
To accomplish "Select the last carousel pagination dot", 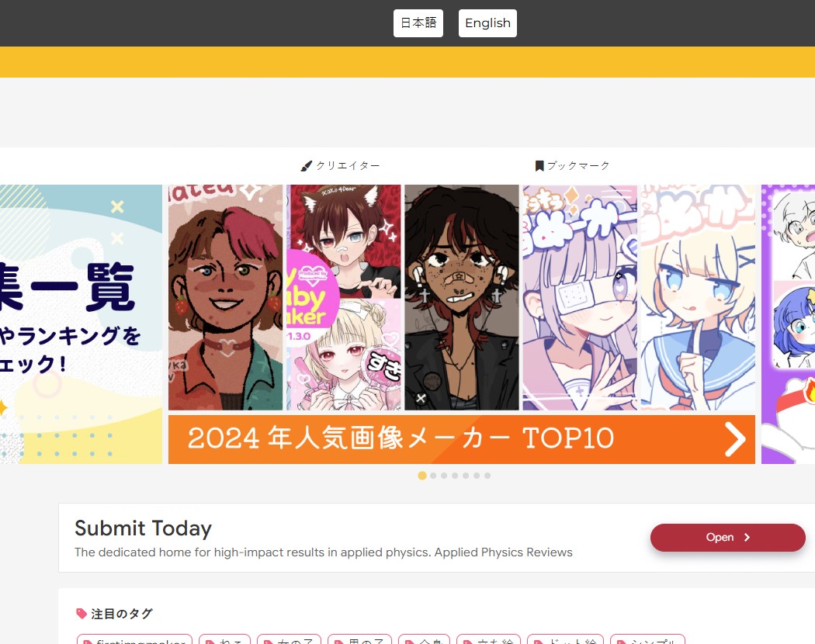I will pyautogui.click(x=487, y=476).
